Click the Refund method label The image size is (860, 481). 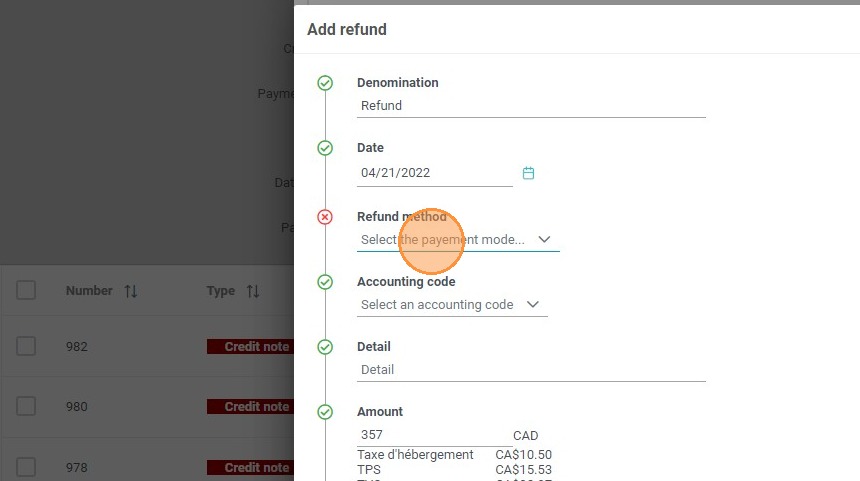pyautogui.click(x=402, y=217)
